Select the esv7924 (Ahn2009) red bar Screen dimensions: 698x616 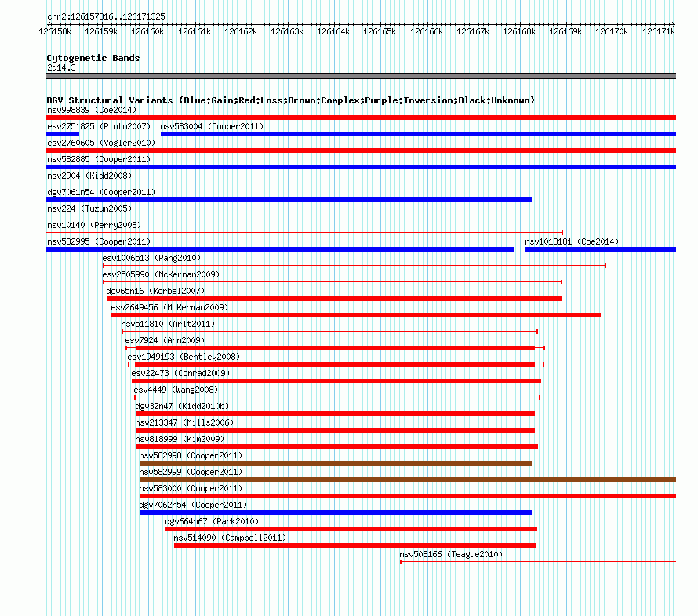[335, 348]
